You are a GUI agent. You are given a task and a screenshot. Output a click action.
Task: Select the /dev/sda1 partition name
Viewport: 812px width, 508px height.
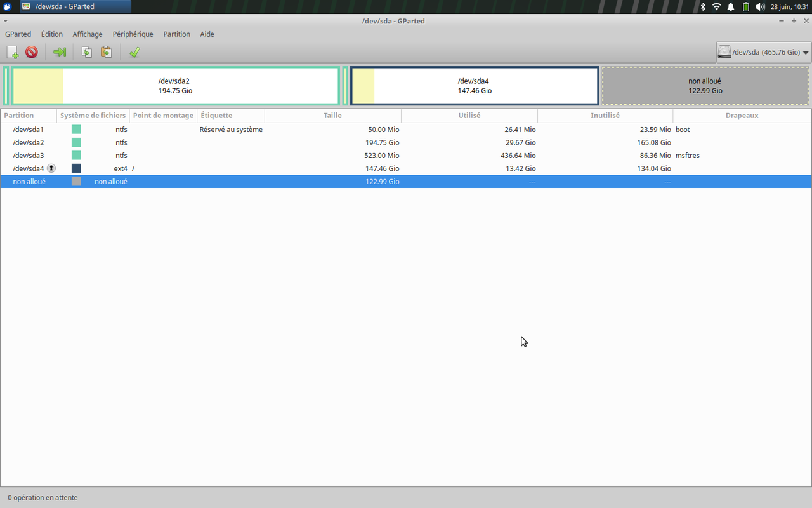(x=29, y=130)
